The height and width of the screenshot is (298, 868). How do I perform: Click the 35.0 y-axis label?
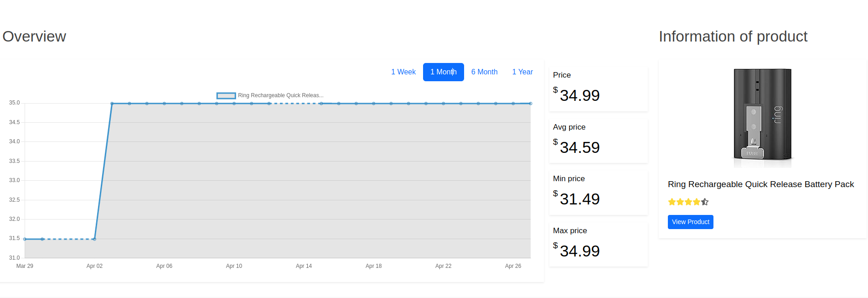tap(15, 103)
